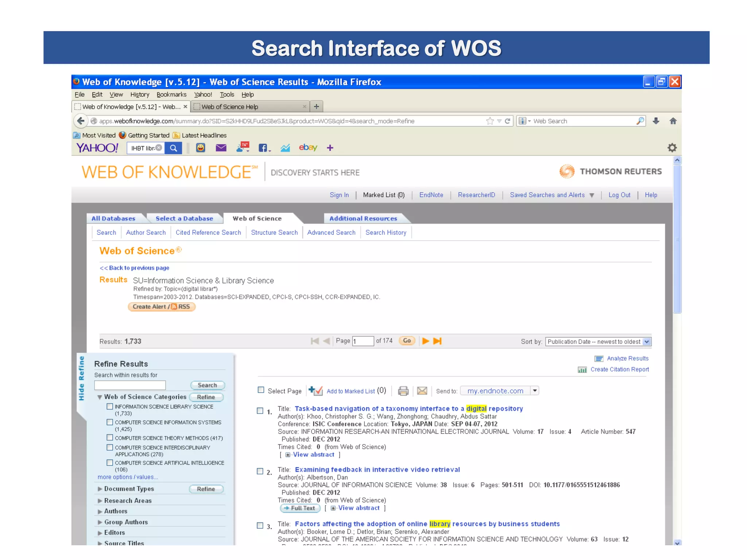
Task: Jump to last results page arrow
Action: coord(437,341)
